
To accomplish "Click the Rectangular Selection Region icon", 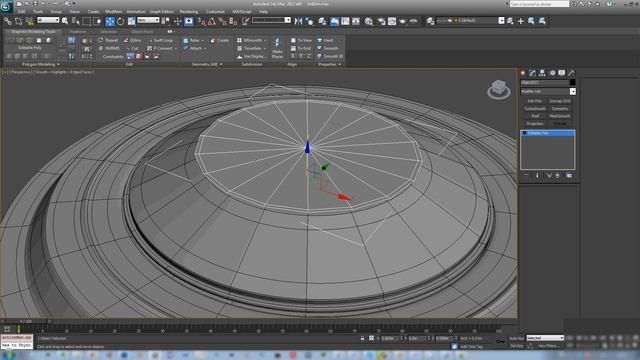I will point(87,21).
